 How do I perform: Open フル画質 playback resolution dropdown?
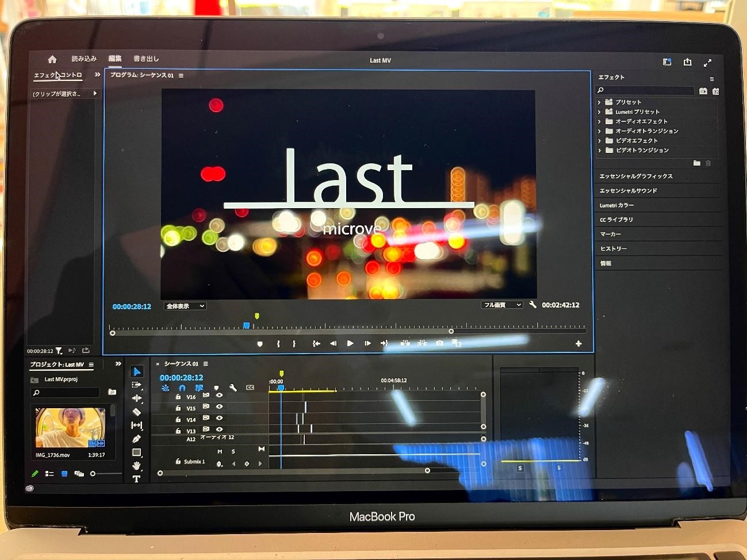[x=502, y=305]
